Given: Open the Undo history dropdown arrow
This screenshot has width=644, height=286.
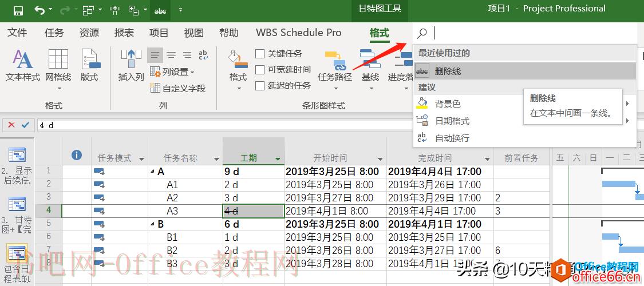Looking at the screenshot, I should [x=50, y=10].
